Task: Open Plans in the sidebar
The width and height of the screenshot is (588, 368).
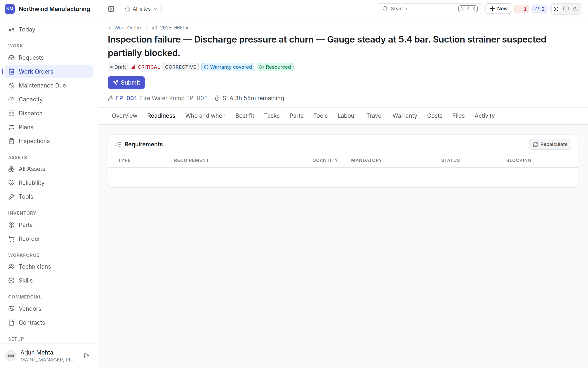Action: pos(49,127)
